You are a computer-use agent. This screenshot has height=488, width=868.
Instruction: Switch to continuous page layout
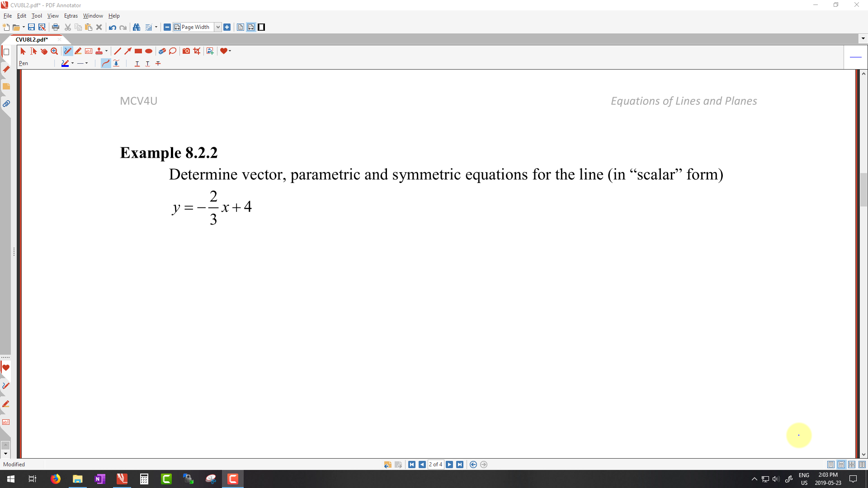(x=841, y=465)
